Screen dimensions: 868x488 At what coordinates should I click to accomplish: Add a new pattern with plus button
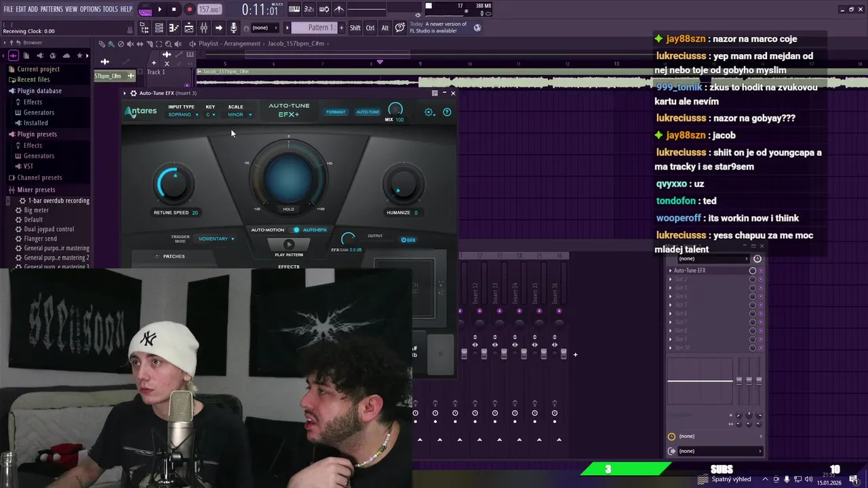click(x=341, y=28)
